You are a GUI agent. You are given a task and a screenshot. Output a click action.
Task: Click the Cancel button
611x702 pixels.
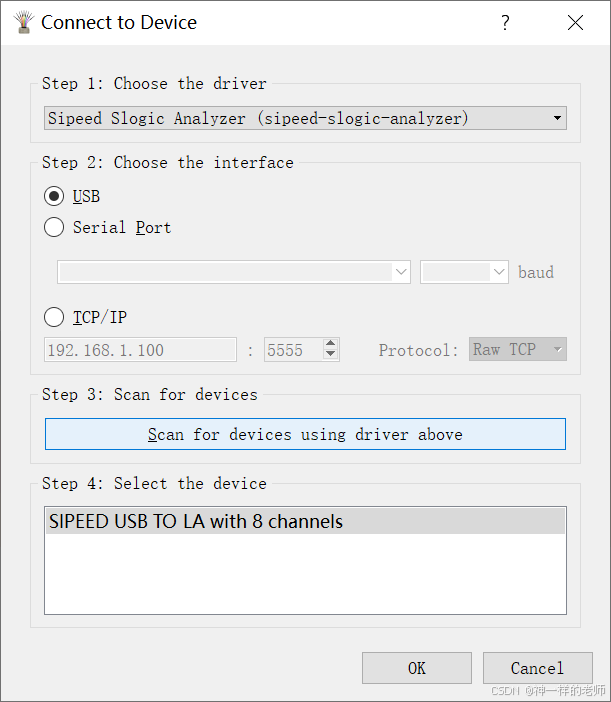pyautogui.click(x=538, y=668)
